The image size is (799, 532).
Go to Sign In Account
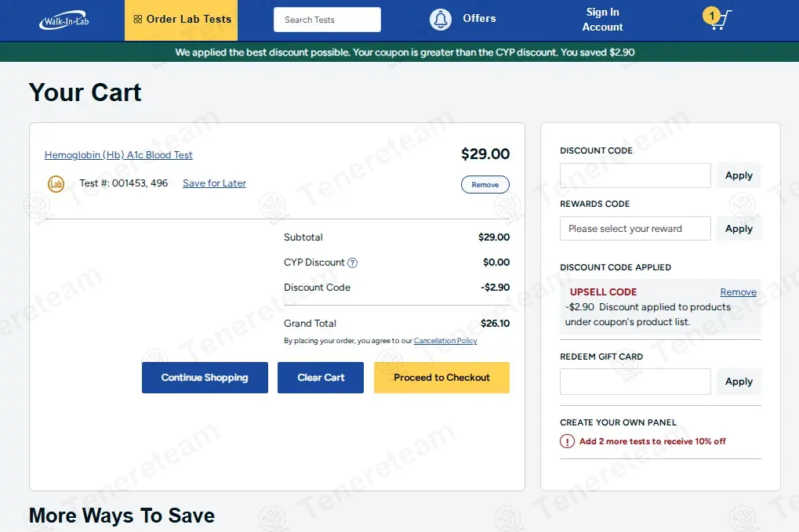(602, 20)
